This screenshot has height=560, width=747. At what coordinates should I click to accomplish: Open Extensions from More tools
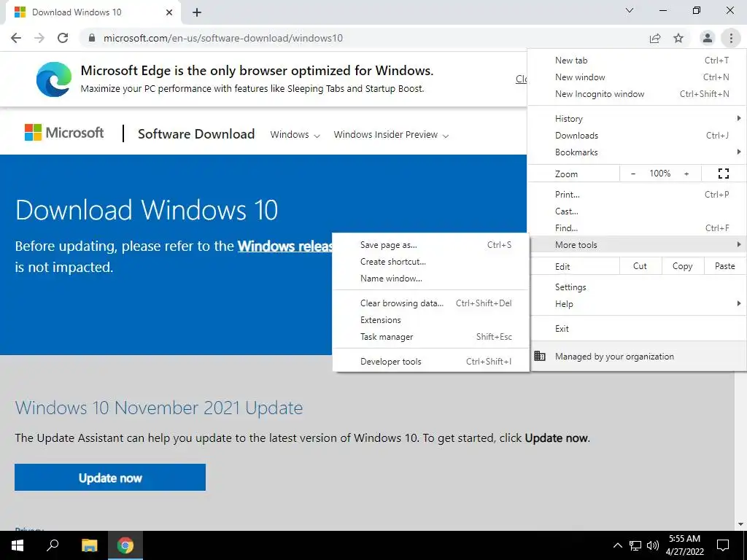pos(430,320)
